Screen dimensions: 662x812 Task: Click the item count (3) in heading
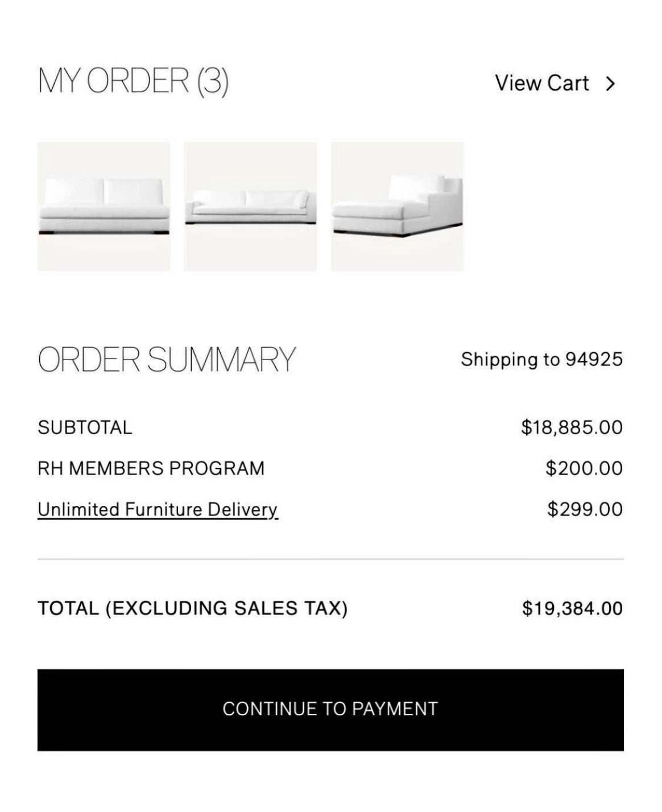click(x=213, y=80)
